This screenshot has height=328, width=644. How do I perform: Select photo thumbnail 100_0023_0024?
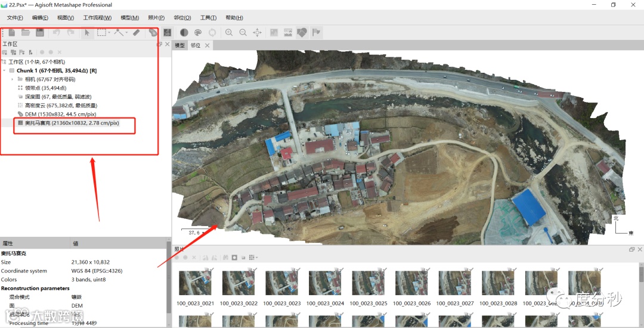tap(325, 283)
